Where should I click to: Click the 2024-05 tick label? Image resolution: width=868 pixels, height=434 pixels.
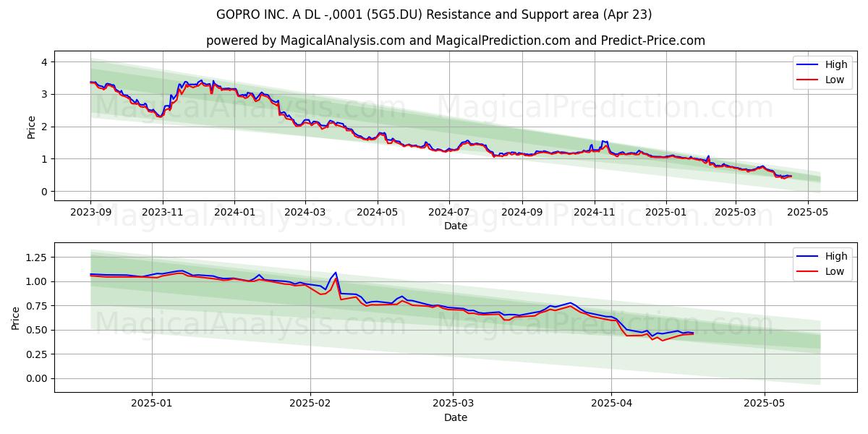click(x=378, y=212)
